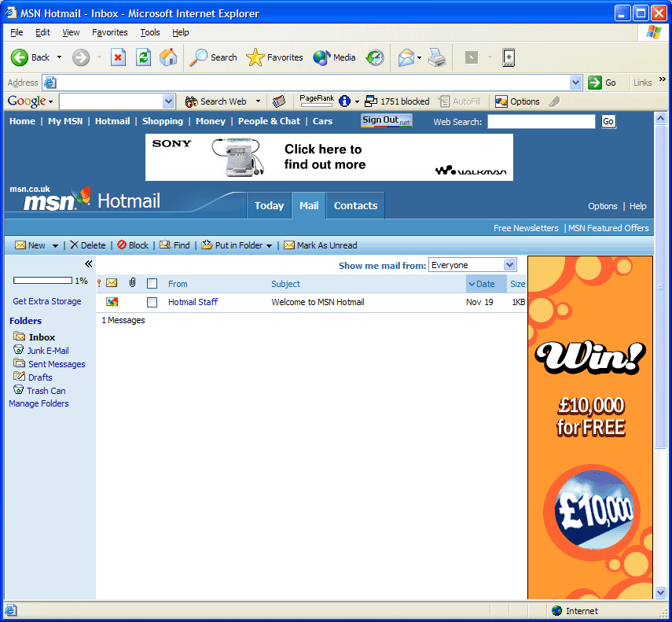Switch to the Contacts tab
Screen dimensions: 672x622
355,206
